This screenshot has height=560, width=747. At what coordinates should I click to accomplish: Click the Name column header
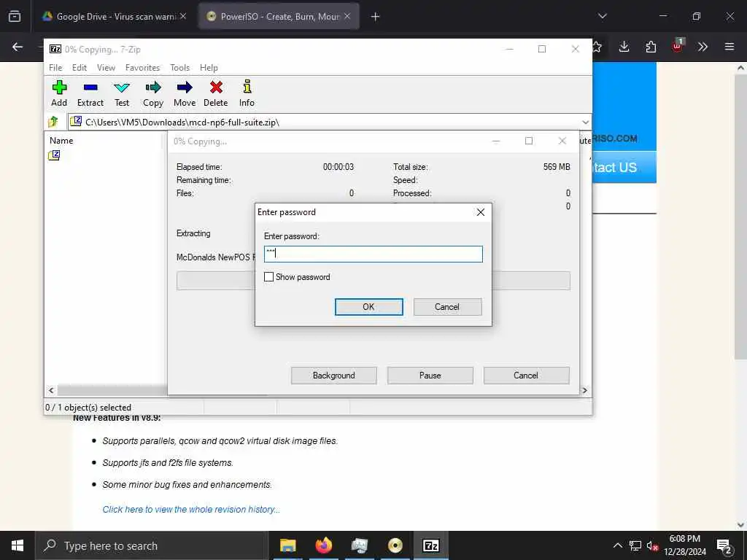click(x=61, y=141)
